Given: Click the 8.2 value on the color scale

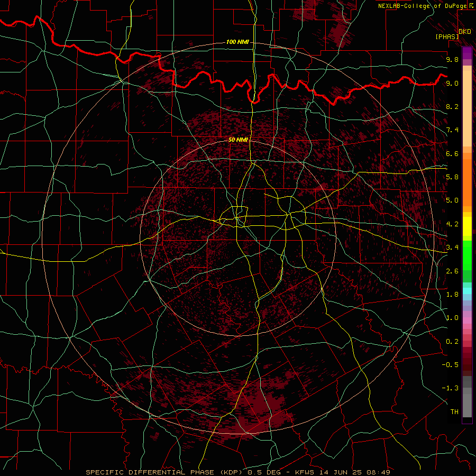Looking at the screenshot, I should point(452,106).
